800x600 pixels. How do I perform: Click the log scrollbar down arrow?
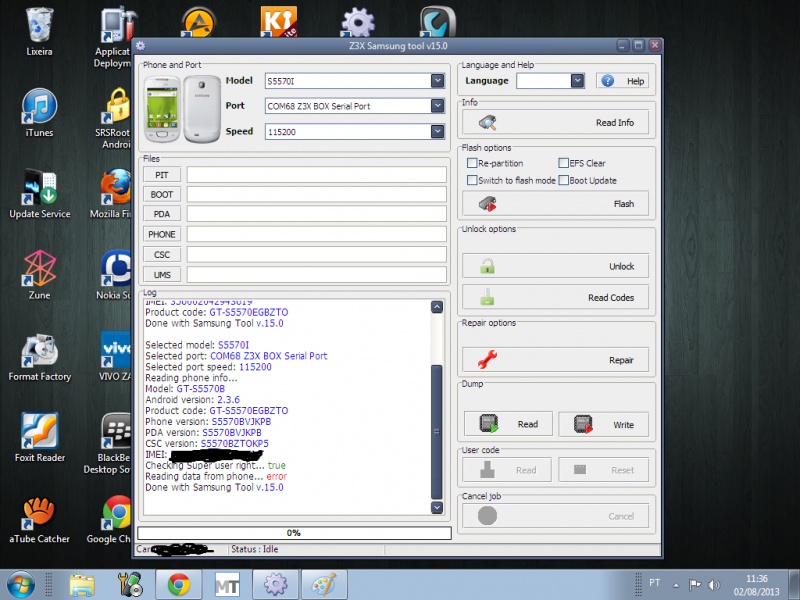pos(437,507)
